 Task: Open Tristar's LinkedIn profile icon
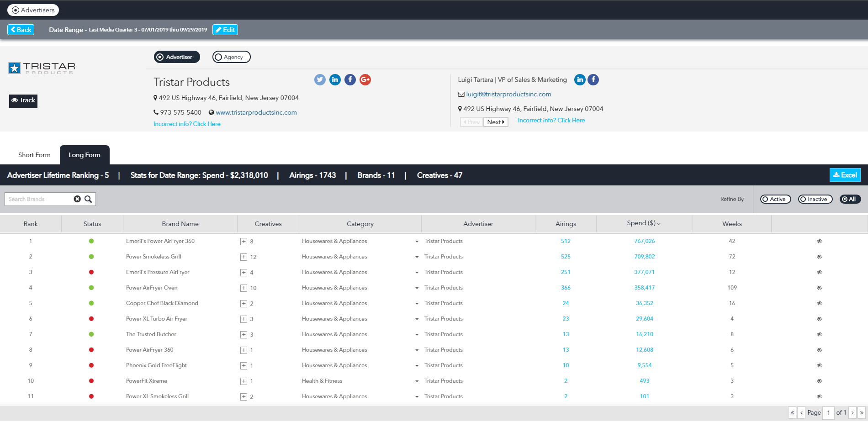point(335,80)
